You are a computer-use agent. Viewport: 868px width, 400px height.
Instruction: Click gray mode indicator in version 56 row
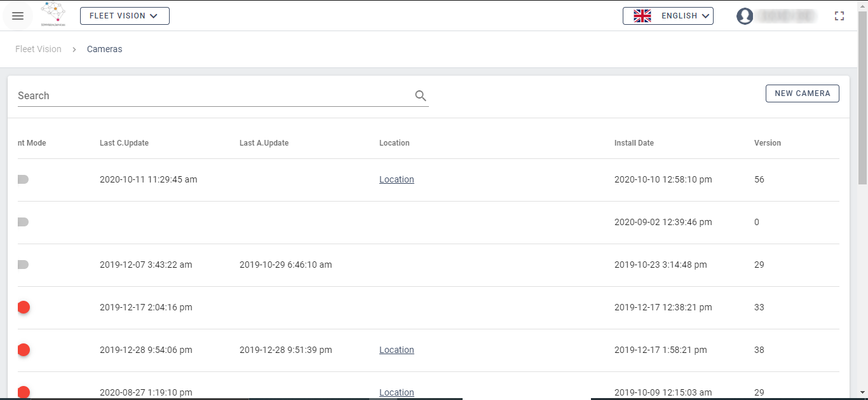(x=23, y=179)
